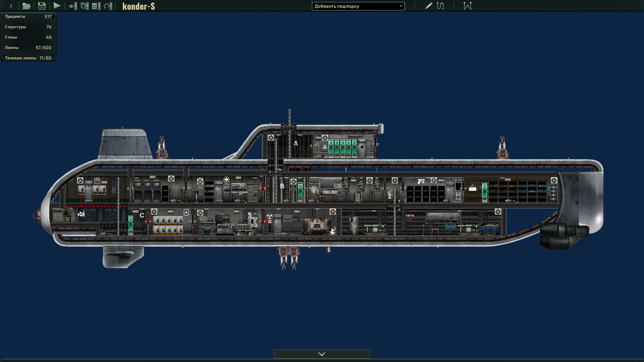Expand the bottom panel with the chevron
The image size is (644, 362).
click(x=322, y=354)
